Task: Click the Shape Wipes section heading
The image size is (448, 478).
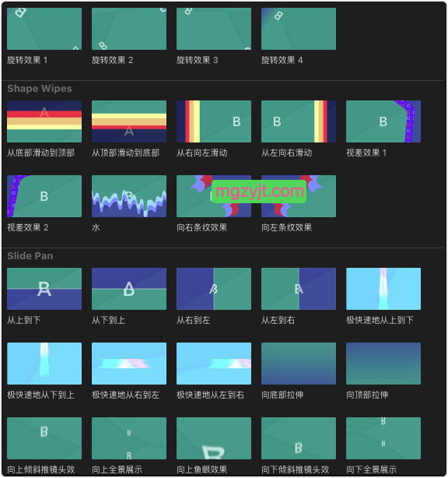Action: point(40,89)
